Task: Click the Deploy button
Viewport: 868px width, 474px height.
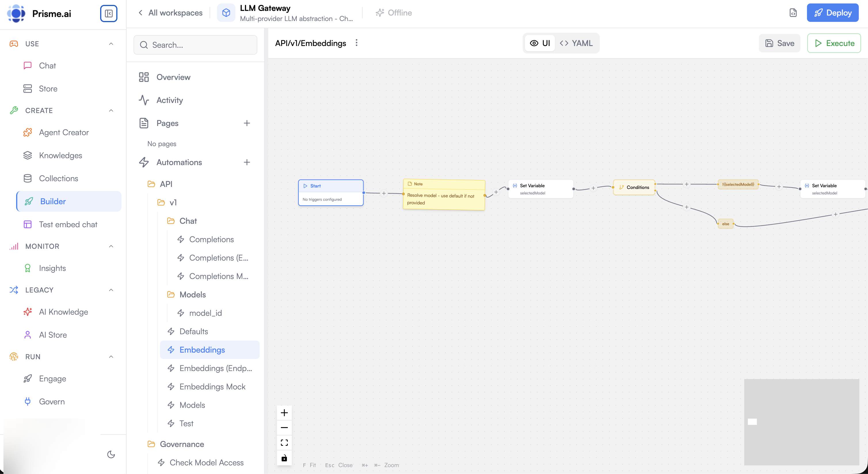Action: [832, 13]
